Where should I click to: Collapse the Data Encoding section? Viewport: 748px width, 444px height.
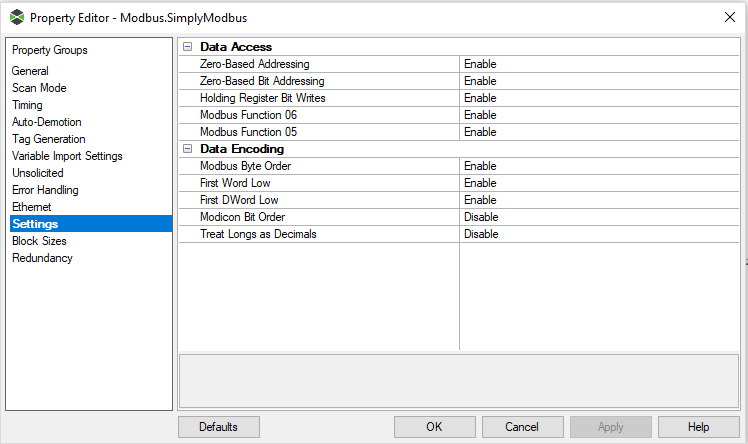(187, 149)
